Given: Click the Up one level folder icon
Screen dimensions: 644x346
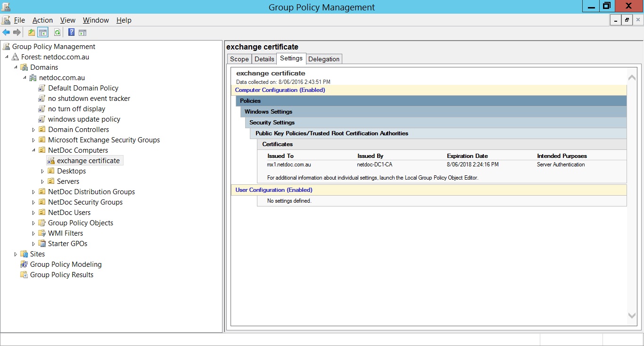Looking at the screenshot, I should (x=32, y=33).
